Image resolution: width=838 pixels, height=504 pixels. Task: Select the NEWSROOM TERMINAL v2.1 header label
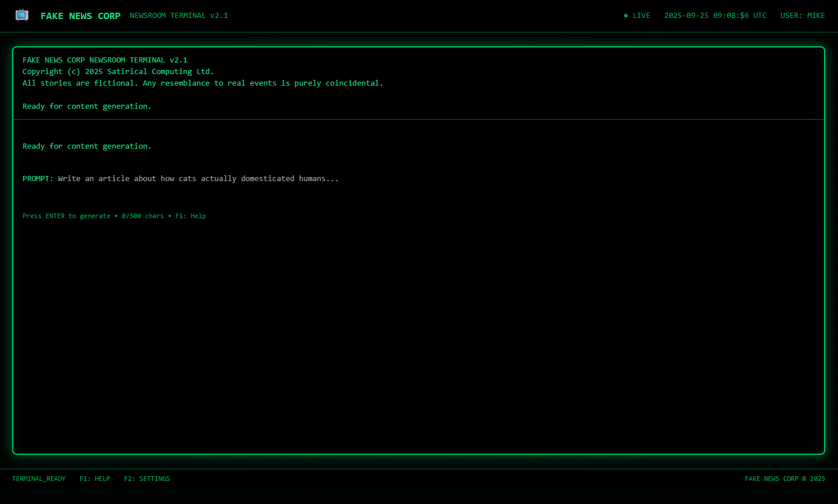pos(179,16)
